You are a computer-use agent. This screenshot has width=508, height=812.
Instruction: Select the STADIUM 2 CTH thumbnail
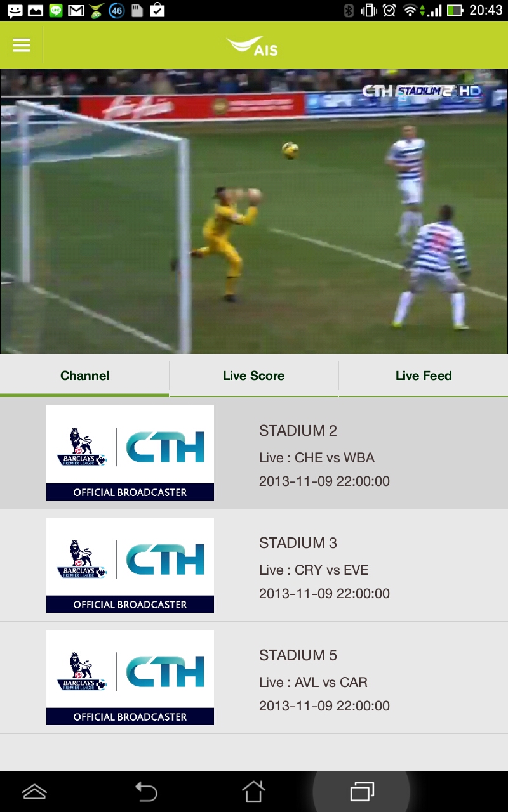click(130, 453)
